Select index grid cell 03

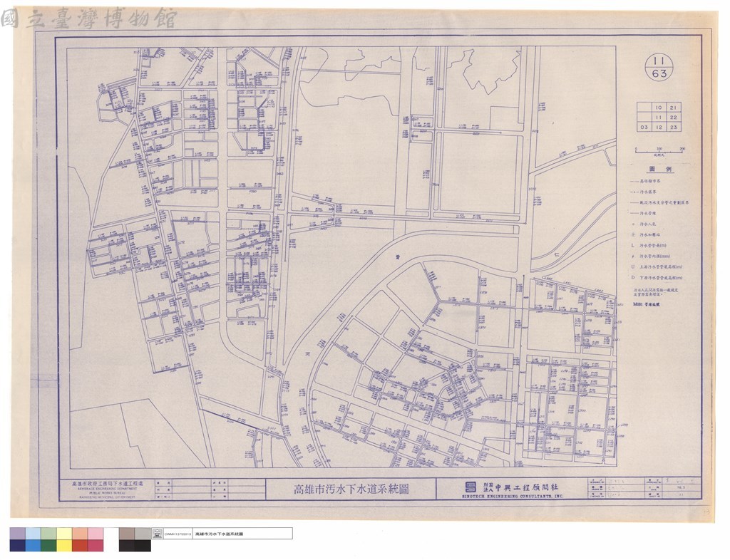(x=644, y=127)
